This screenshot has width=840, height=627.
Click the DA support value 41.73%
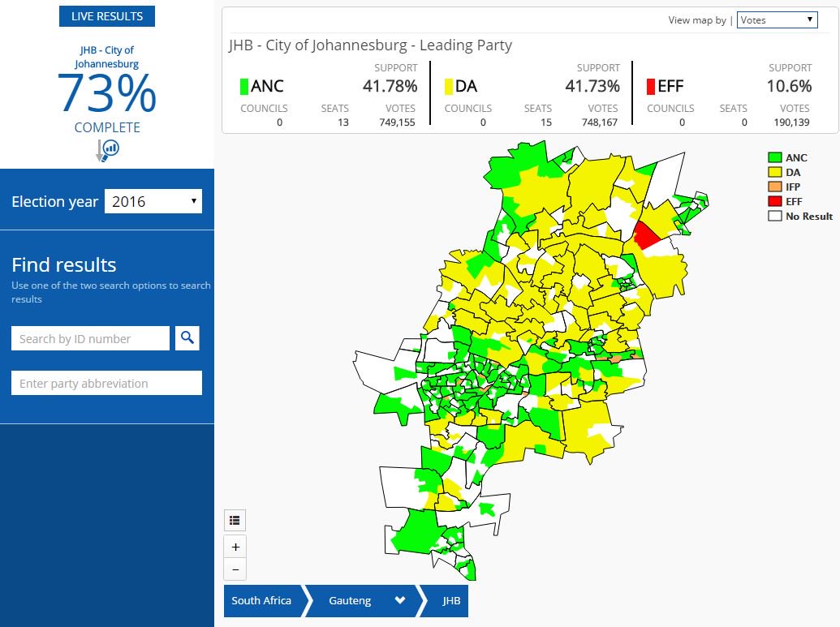[x=592, y=86]
